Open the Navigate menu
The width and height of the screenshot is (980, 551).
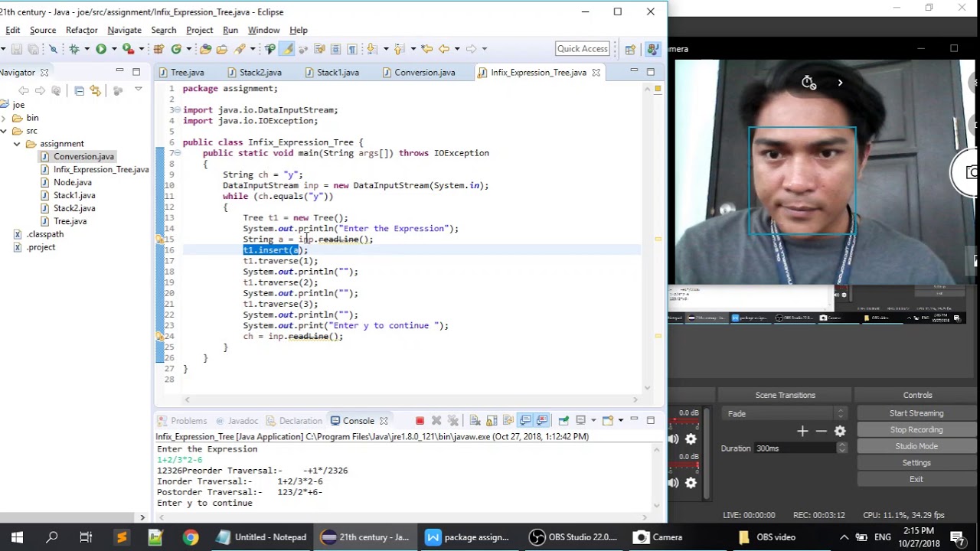[x=124, y=30]
